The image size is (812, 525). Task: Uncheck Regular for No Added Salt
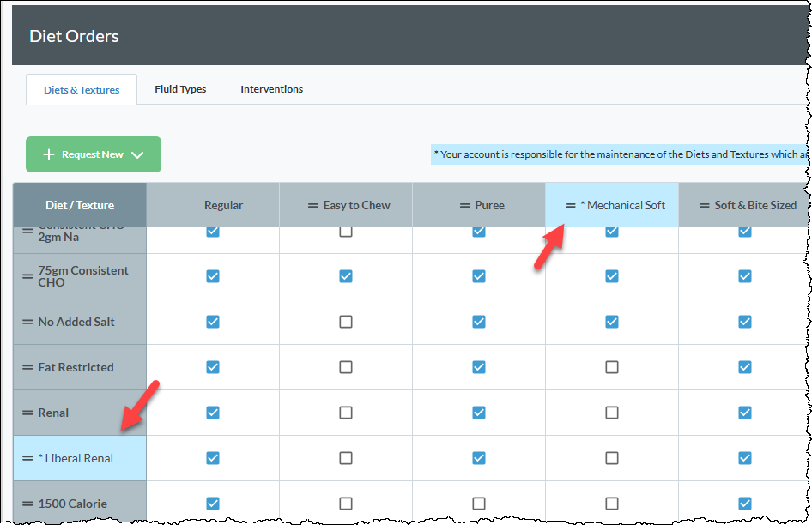pyautogui.click(x=213, y=322)
